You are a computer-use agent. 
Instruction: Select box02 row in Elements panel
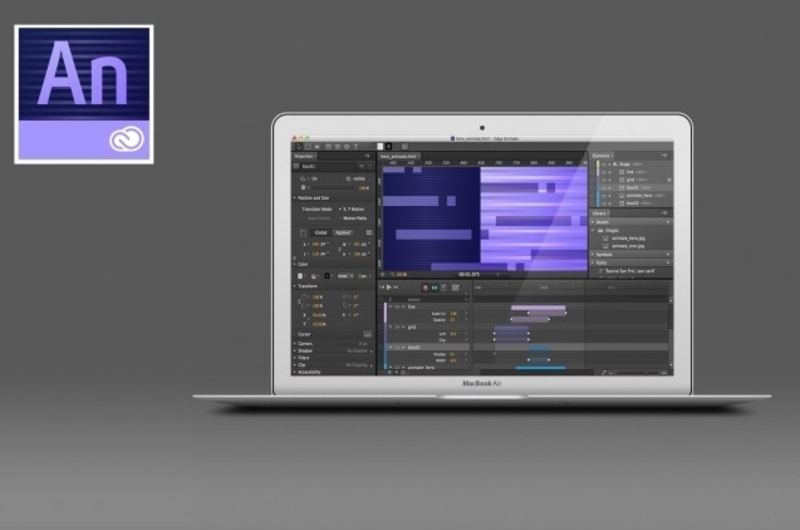(x=634, y=203)
